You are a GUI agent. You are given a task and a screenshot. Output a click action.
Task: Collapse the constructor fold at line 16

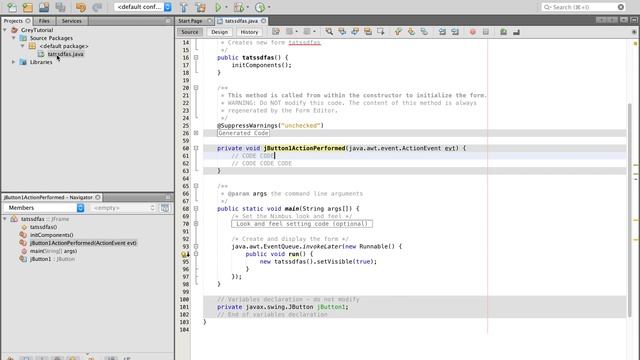pyautogui.click(x=196, y=58)
